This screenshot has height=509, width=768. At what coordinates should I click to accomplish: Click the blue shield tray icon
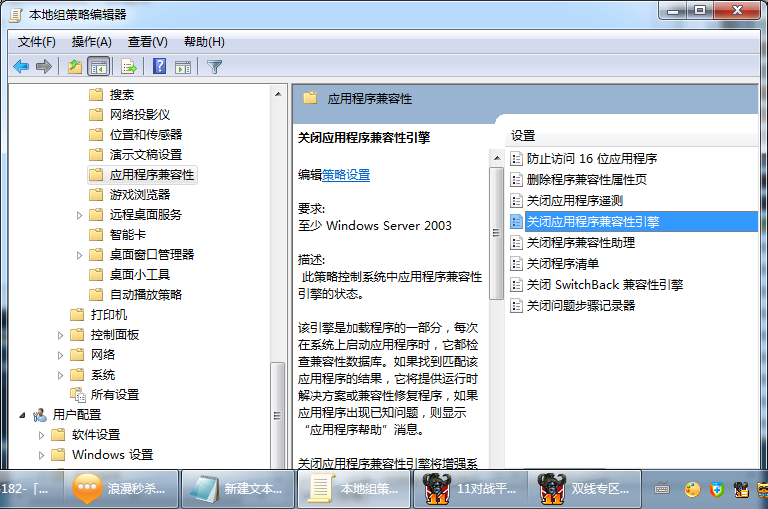click(717, 489)
